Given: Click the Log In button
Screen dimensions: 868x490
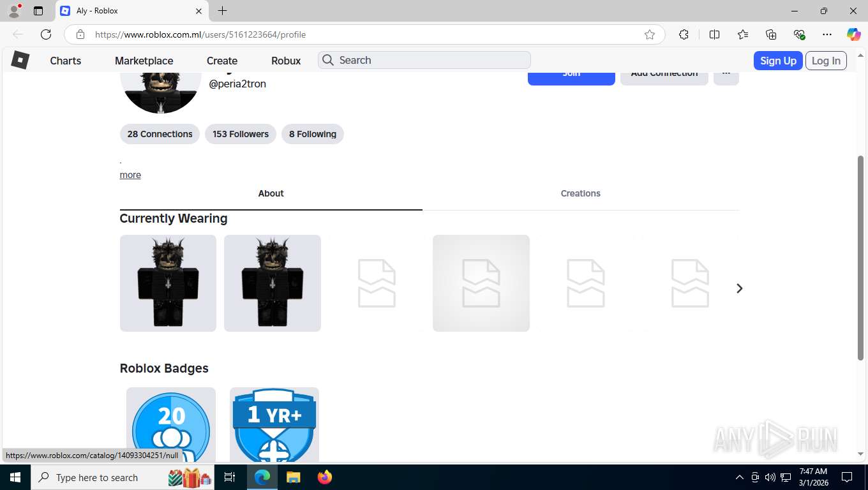Looking at the screenshot, I should [x=826, y=61].
